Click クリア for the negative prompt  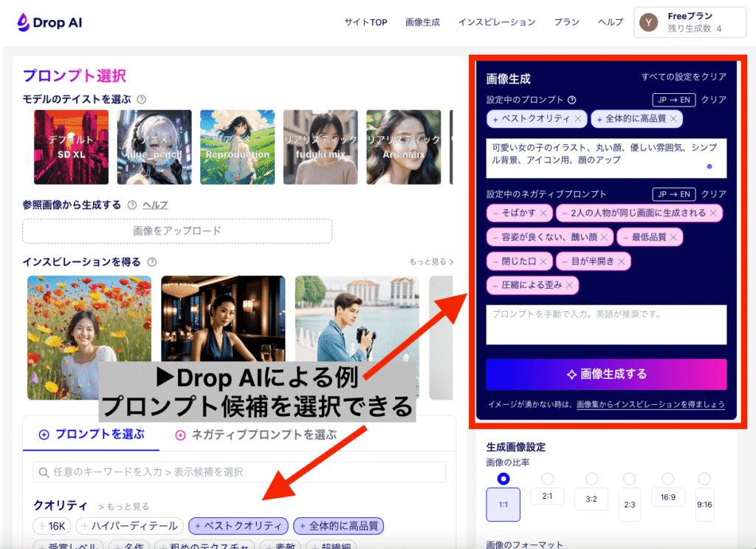tap(714, 194)
